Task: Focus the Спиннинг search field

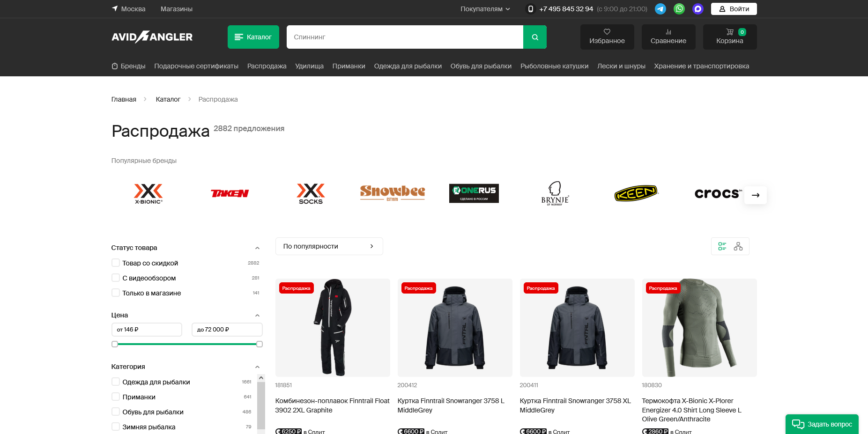Action: point(405,37)
